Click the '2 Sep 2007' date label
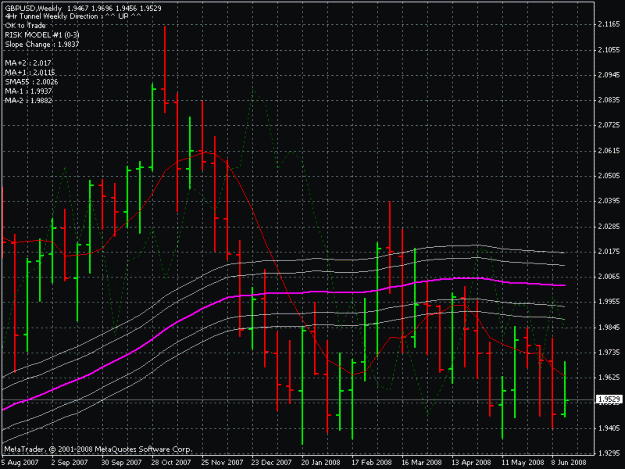Image resolution: width=625 pixels, height=469 pixels. click(69, 462)
